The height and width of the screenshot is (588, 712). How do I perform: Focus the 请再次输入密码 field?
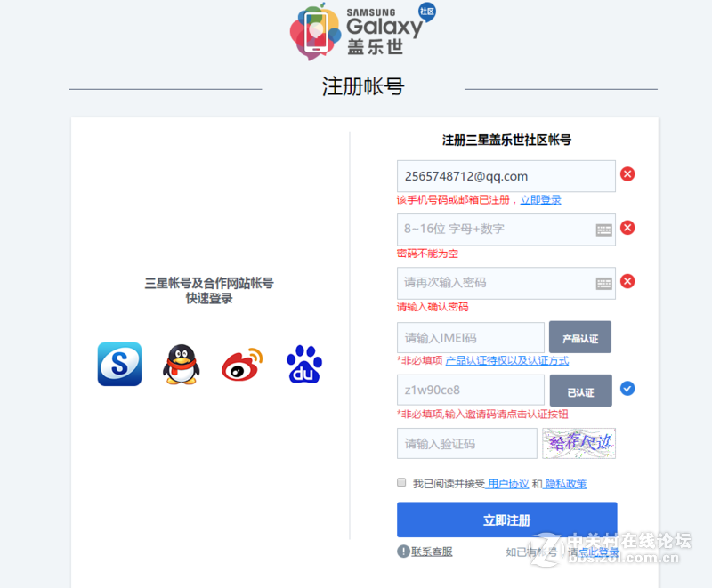pyautogui.click(x=506, y=283)
